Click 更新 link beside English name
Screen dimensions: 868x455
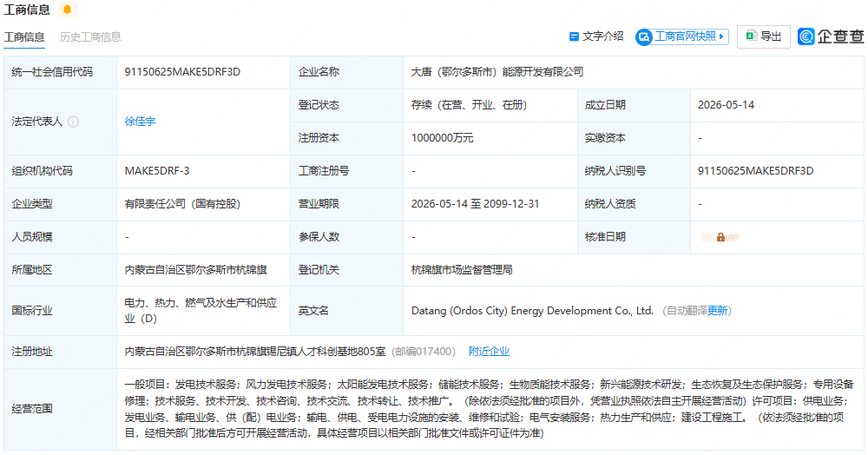coord(718,311)
